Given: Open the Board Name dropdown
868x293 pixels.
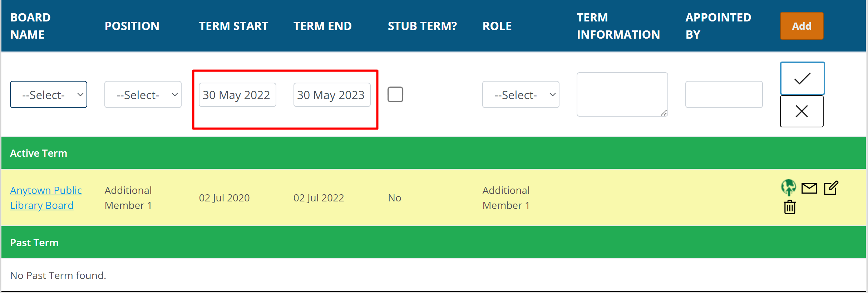Looking at the screenshot, I should pos(49,94).
